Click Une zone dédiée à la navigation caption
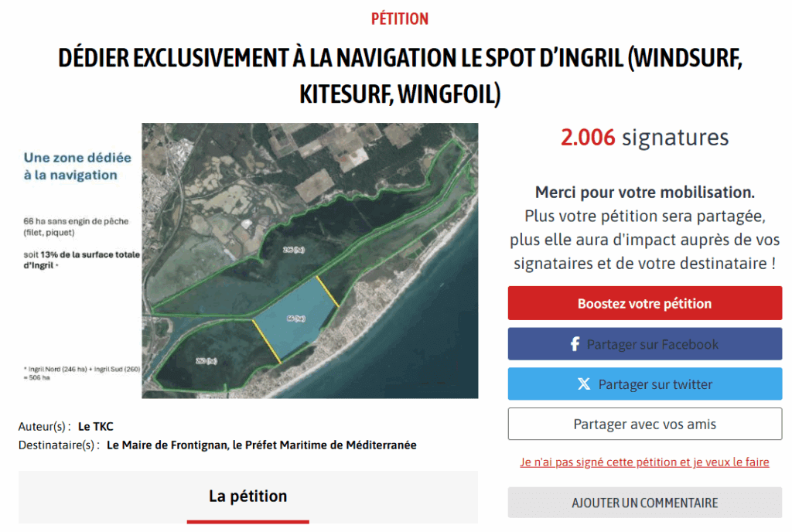This screenshot has height=532, width=792. coord(77,166)
